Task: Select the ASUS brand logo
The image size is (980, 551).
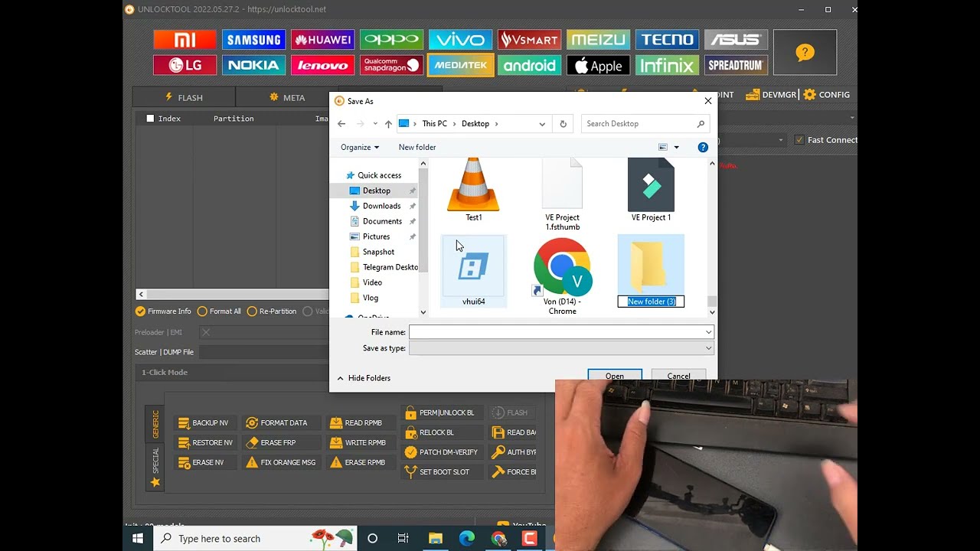Action: click(x=736, y=40)
